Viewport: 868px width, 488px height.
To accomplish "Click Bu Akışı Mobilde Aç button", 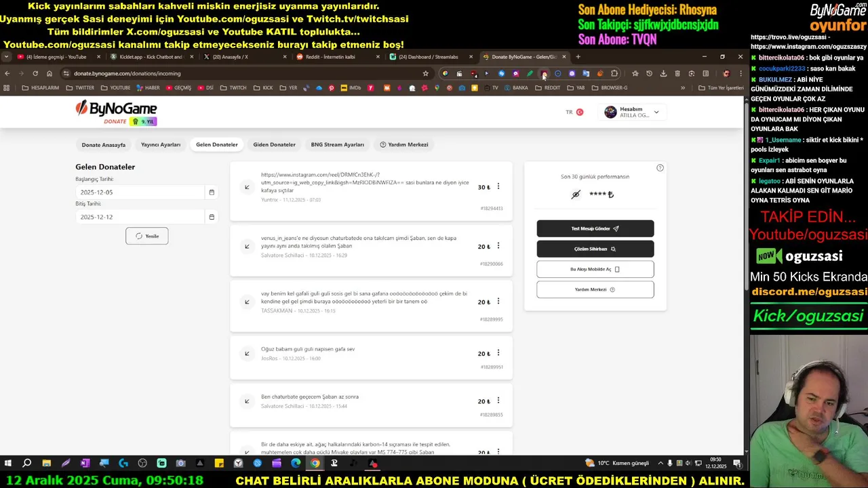I will 595,269.
